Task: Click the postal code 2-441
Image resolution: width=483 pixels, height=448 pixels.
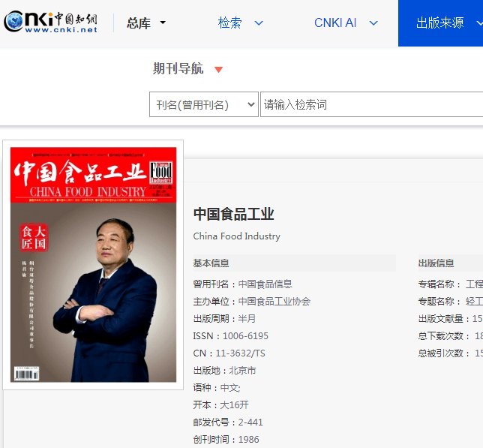Action: point(250,422)
